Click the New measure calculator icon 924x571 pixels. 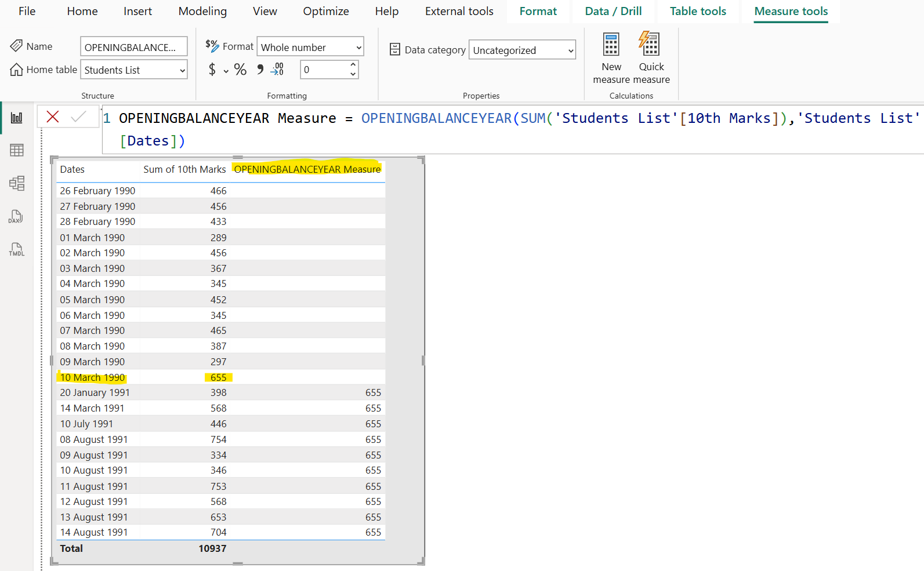point(611,44)
